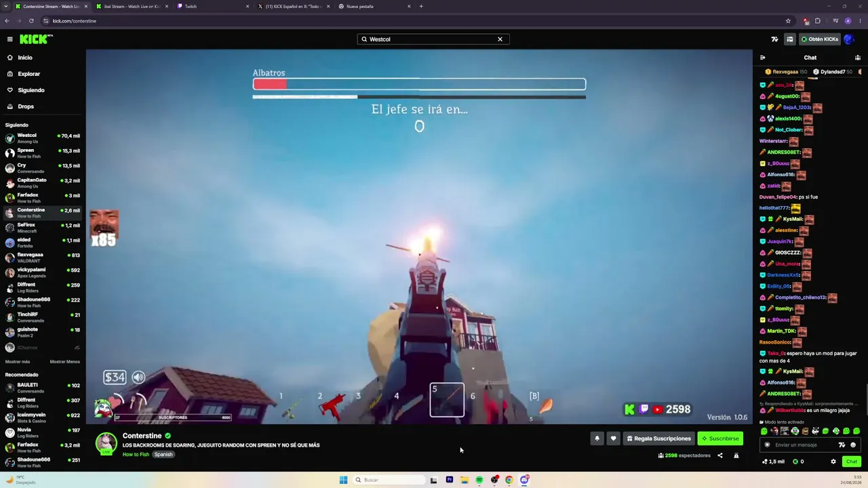Viewport: 868px width, 488px height.
Task: Bookmark this page with star icon
Action: 788,21
